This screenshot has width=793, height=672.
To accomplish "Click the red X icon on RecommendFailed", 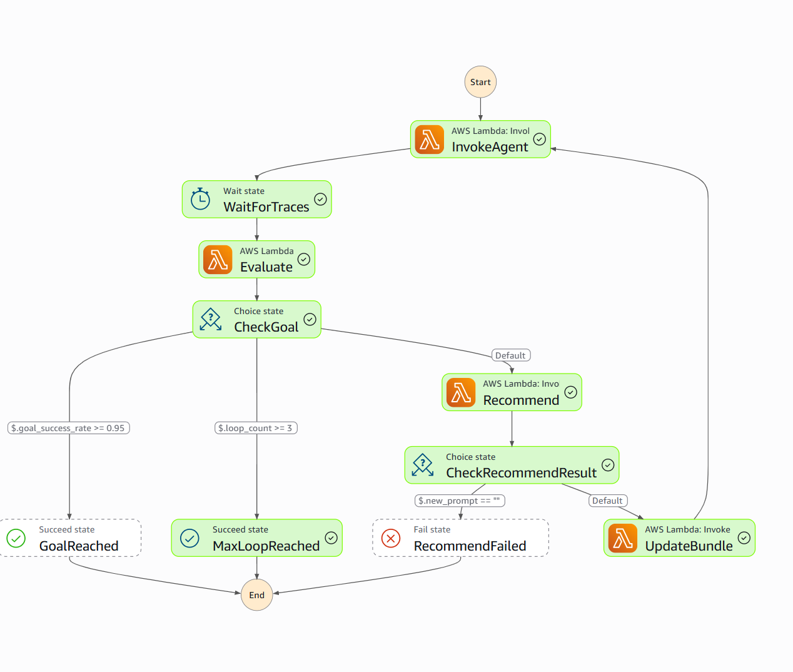I will 391,538.
